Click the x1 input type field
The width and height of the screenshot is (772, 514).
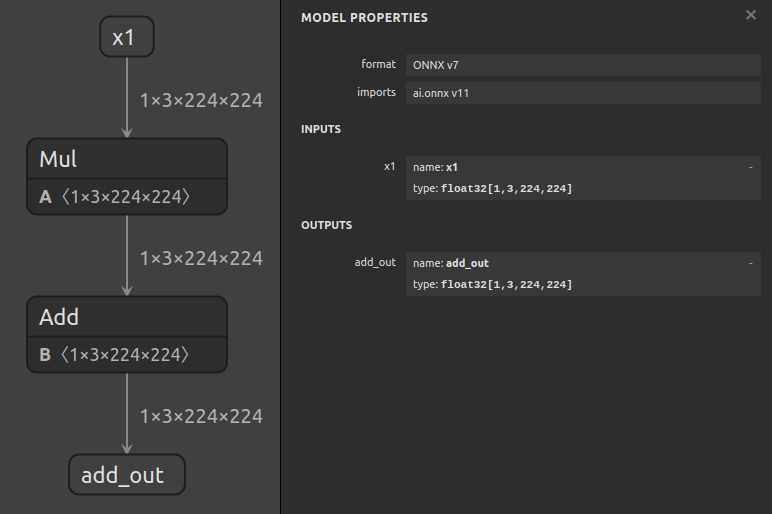click(x=583, y=189)
